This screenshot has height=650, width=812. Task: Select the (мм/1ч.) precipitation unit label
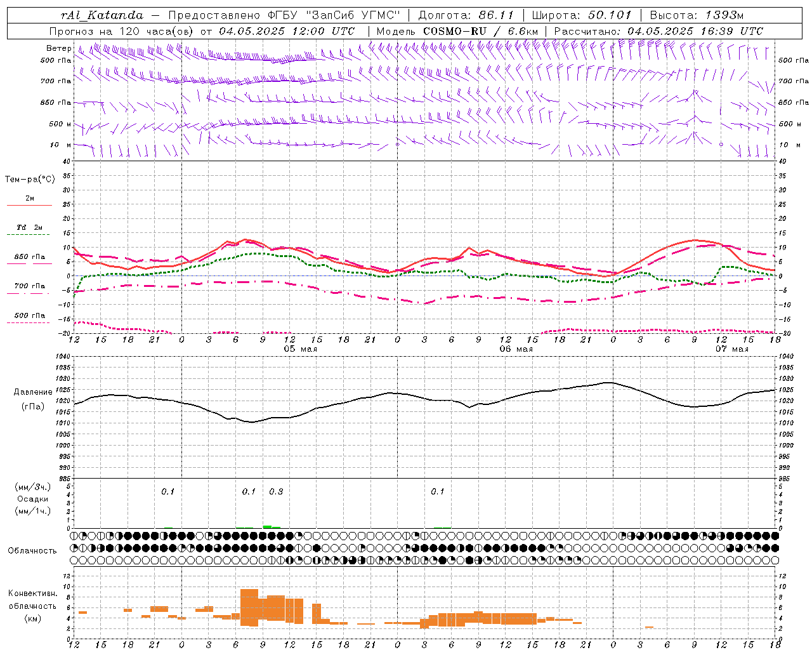pyautogui.click(x=33, y=511)
